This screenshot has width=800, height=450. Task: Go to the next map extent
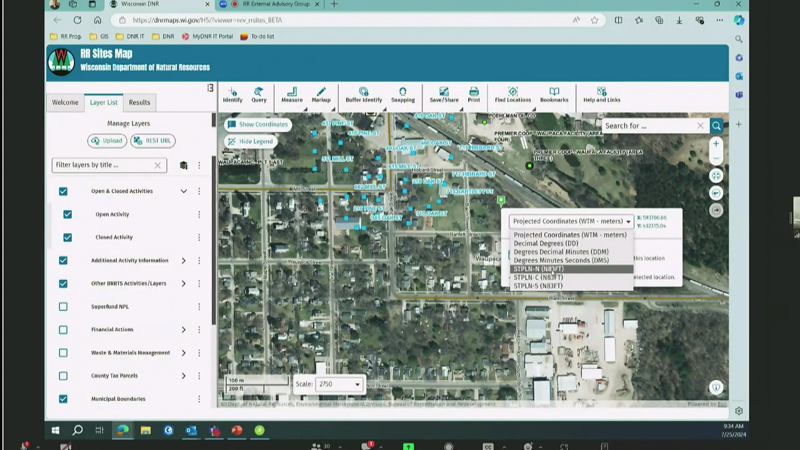[716, 210]
